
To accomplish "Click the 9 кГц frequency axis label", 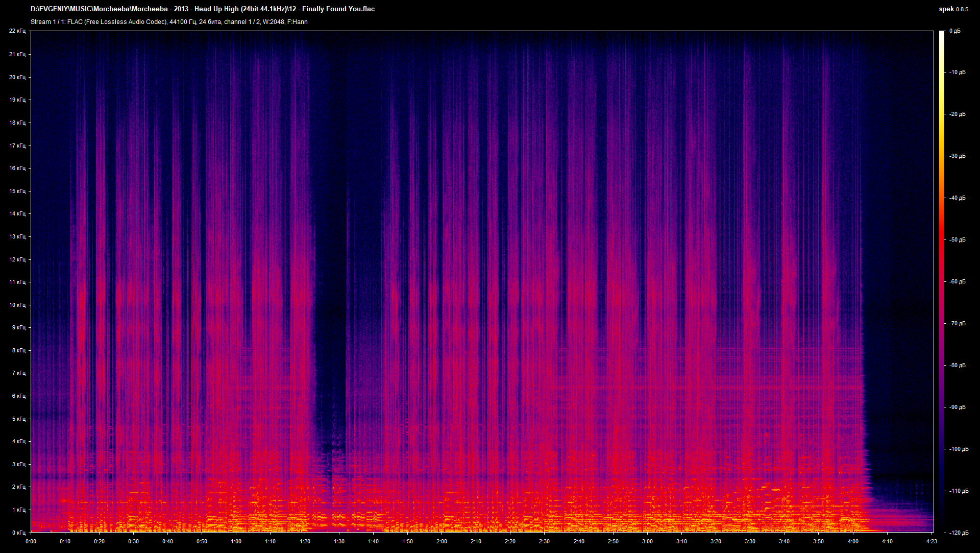I will point(19,327).
